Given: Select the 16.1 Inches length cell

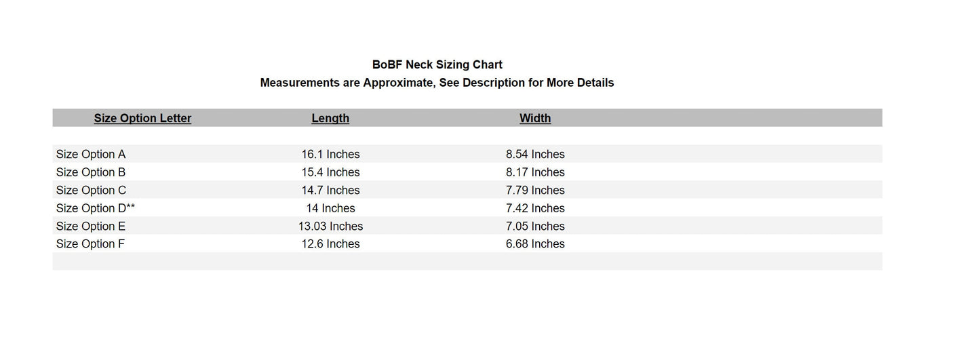Looking at the screenshot, I should 330,155.
